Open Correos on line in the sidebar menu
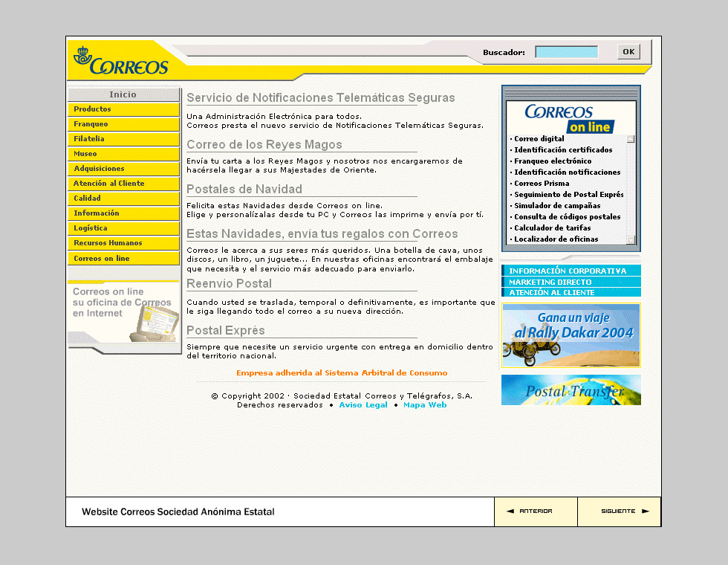Viewport: 728px width, 565px height. pos(123,259)
